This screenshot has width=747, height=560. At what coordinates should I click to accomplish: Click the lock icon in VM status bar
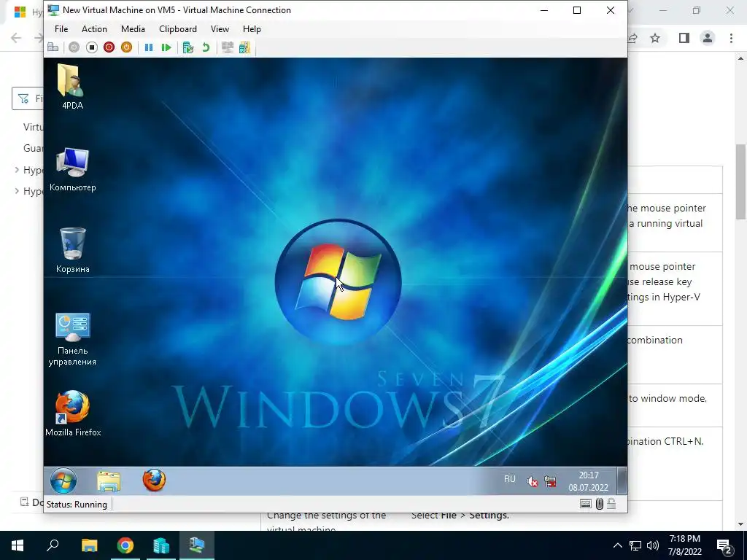(611, 504)
